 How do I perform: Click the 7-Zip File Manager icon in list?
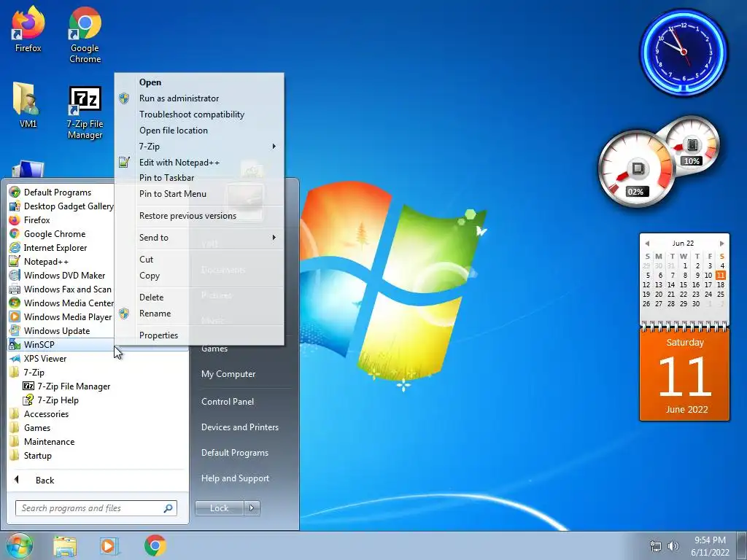pyautogui.click(x=28, y=386)
